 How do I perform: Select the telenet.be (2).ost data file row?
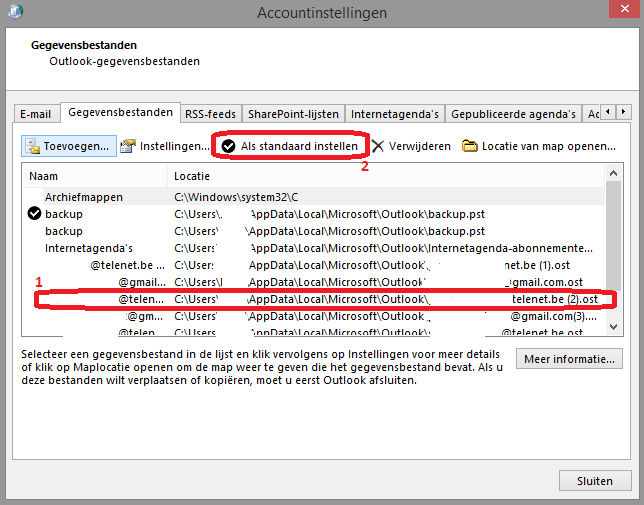coord(320,299)
